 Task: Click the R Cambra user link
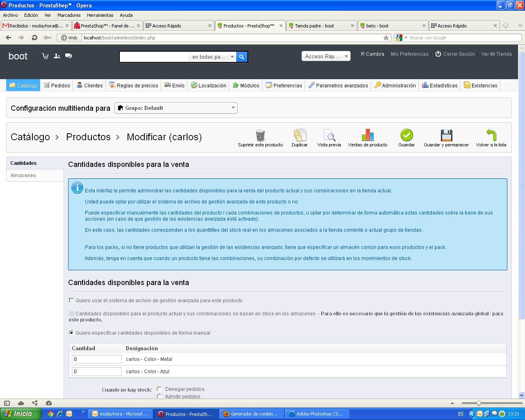point(372,54)
